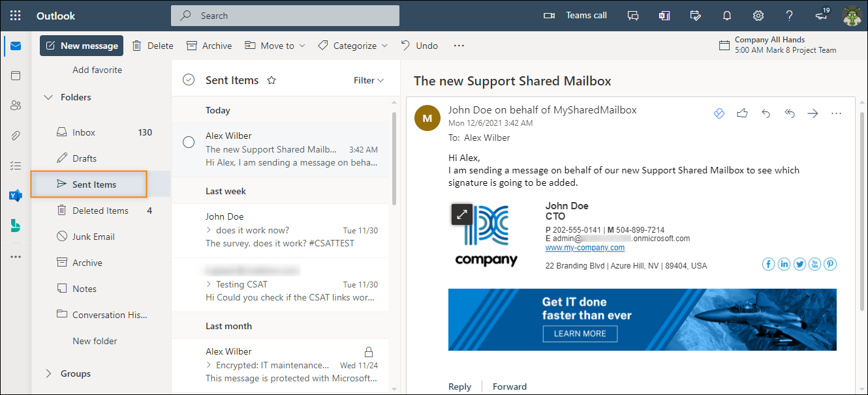Archive the selected message

point(209,46)
